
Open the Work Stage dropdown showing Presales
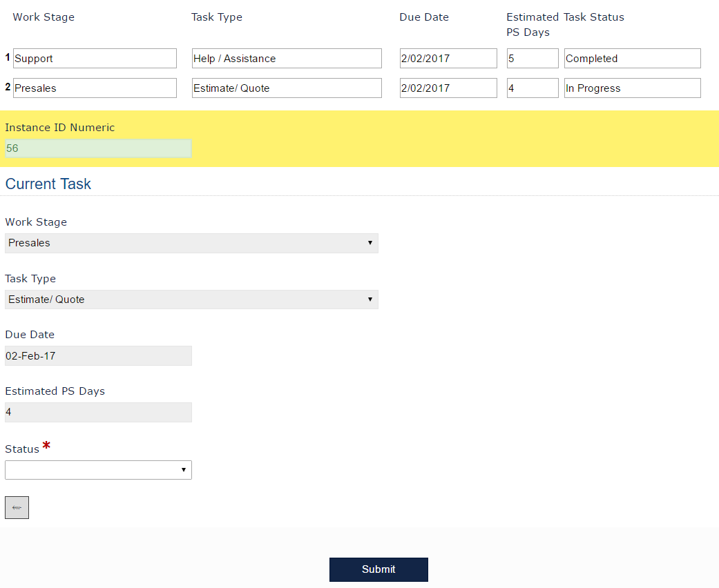click(x=192, y=243)
